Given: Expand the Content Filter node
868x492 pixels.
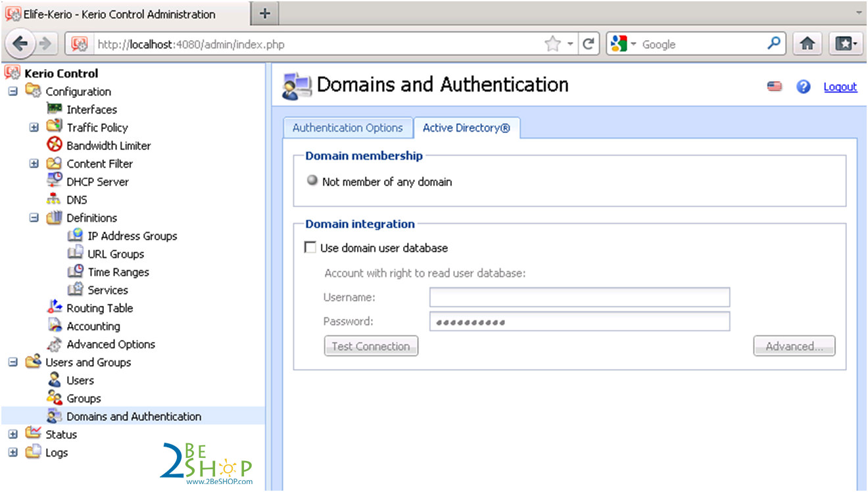Looking at the screenshot, I should point(34,164).
